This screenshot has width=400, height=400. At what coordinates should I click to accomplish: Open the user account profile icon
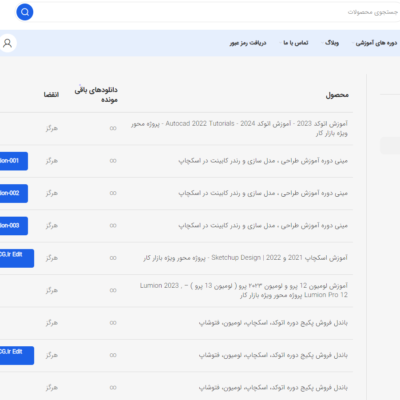tap(7, 43)
